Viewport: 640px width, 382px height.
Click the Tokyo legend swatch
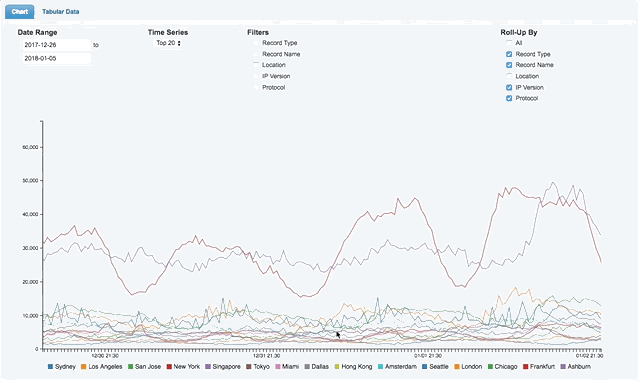click(x=249, y=366)
